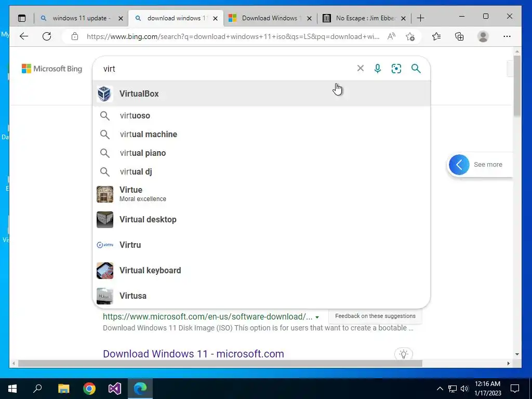
Task: Click the Microsoft Bing logo
Action: coord(52,69)
